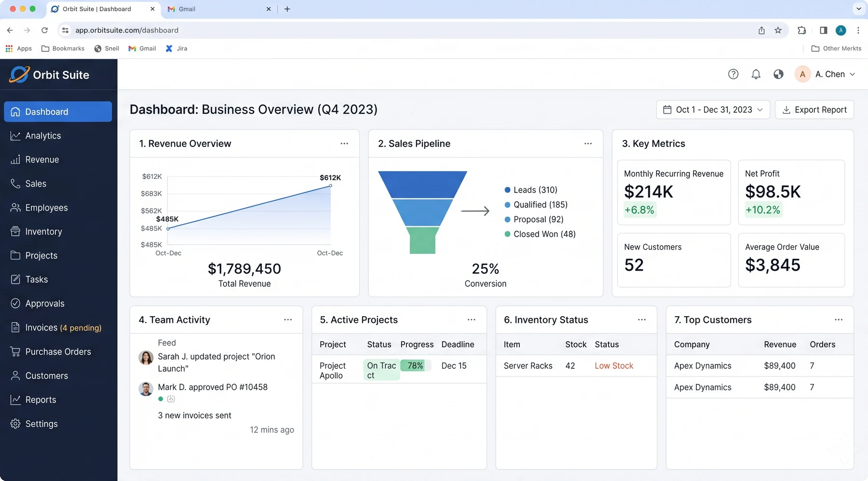Open Apps grid in bookmarks bar
The image size is (868, 481).
(19, 48)
